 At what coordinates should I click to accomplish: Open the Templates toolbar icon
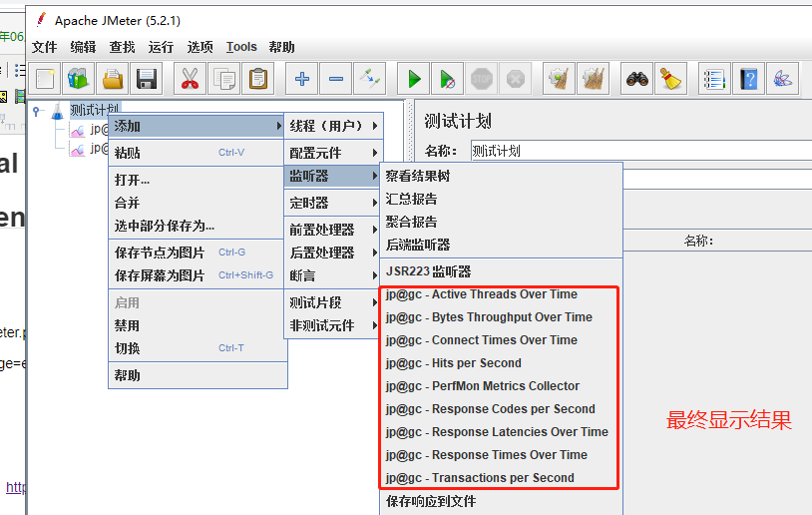[x=78, y=79]
